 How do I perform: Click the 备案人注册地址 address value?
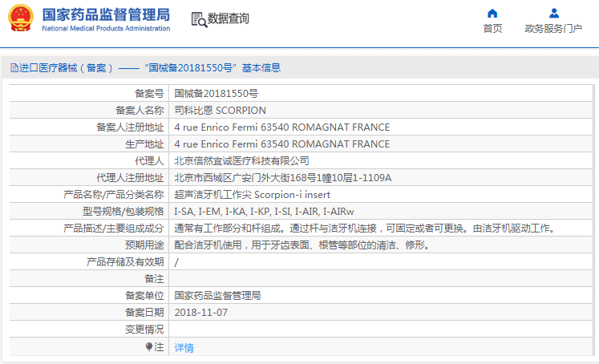click(x=282, y=127)
